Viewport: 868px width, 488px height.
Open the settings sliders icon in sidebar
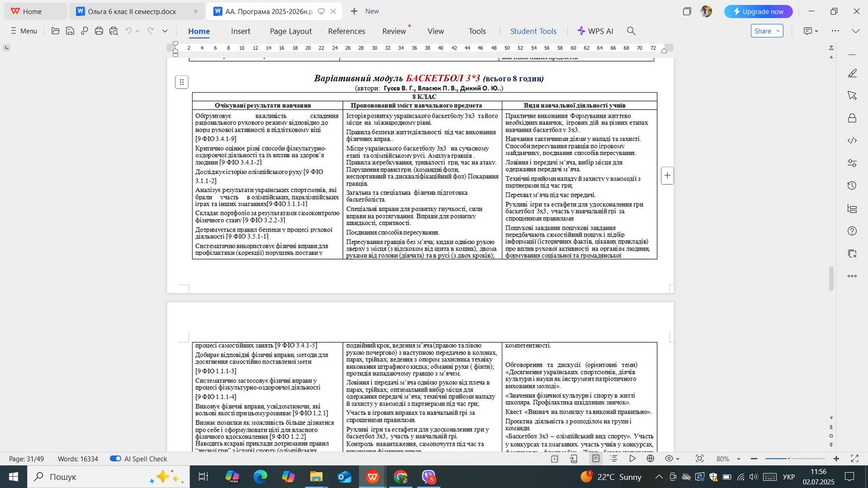tap(852, 163)
